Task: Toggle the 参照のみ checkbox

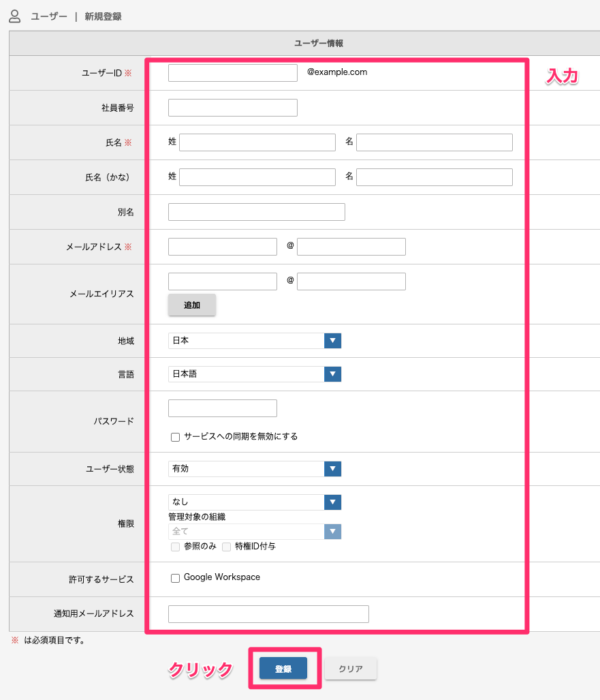Action: point(175,547)
